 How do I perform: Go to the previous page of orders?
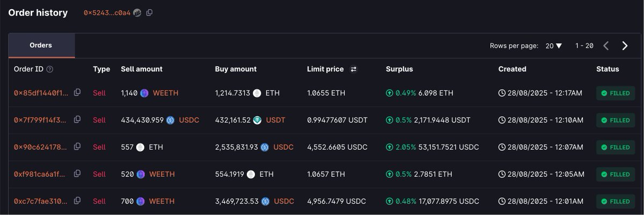606,46
